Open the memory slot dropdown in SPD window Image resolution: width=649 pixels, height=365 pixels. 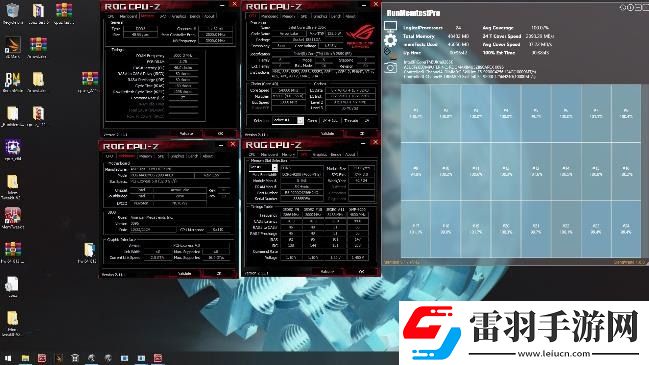(263, 167)
